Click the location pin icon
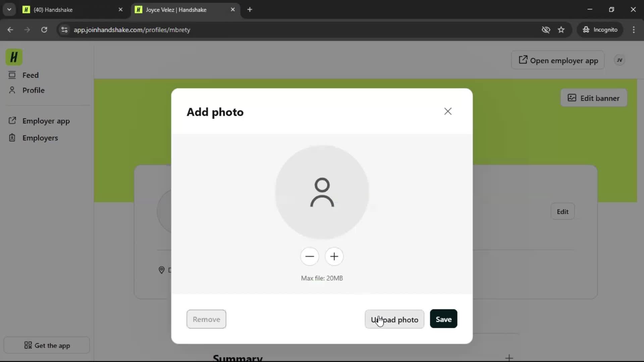The image size is (644, 362). pos(161,270)
